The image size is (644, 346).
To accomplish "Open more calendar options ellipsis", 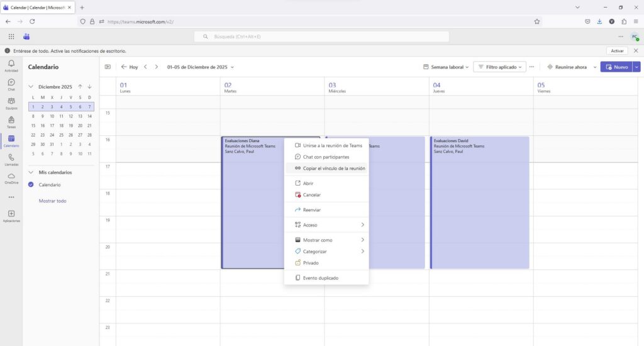I will coord(531,67).
